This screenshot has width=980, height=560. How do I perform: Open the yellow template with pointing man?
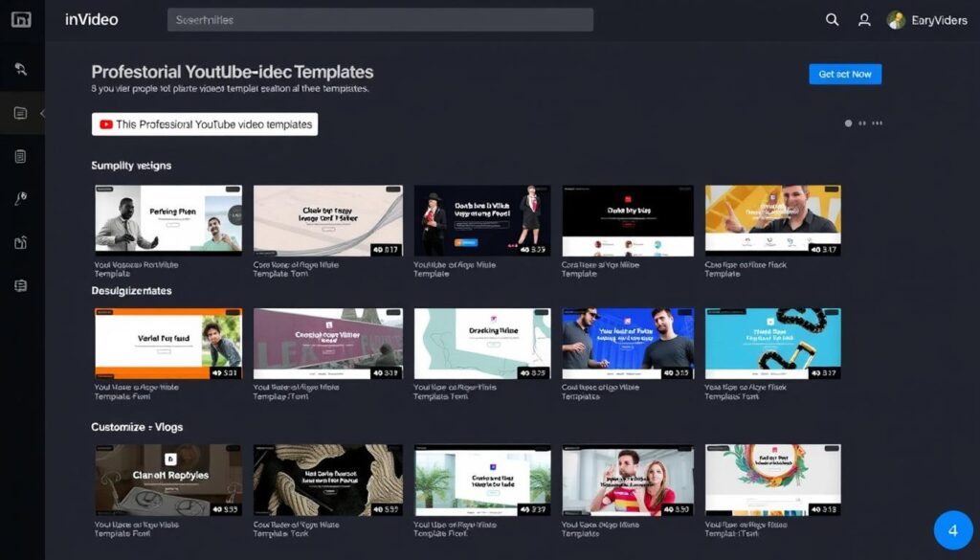[x=773, y=220]
